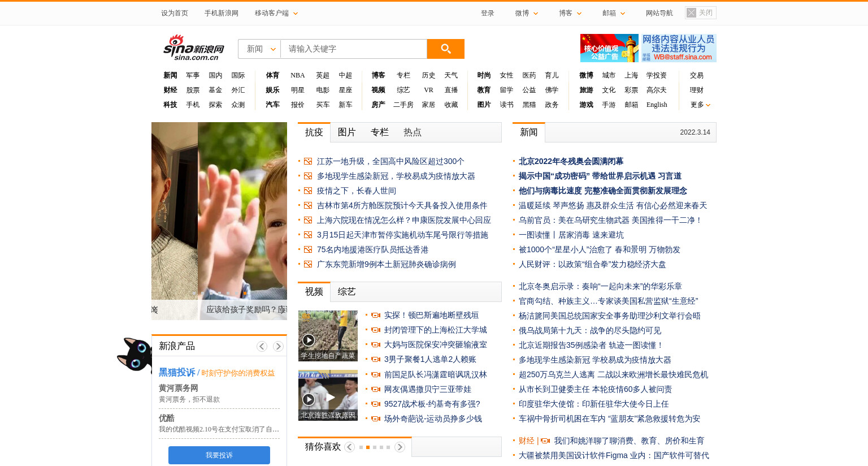
Task: Expand the 移动客户端 dropdown
Action: [x=276, y=13]
